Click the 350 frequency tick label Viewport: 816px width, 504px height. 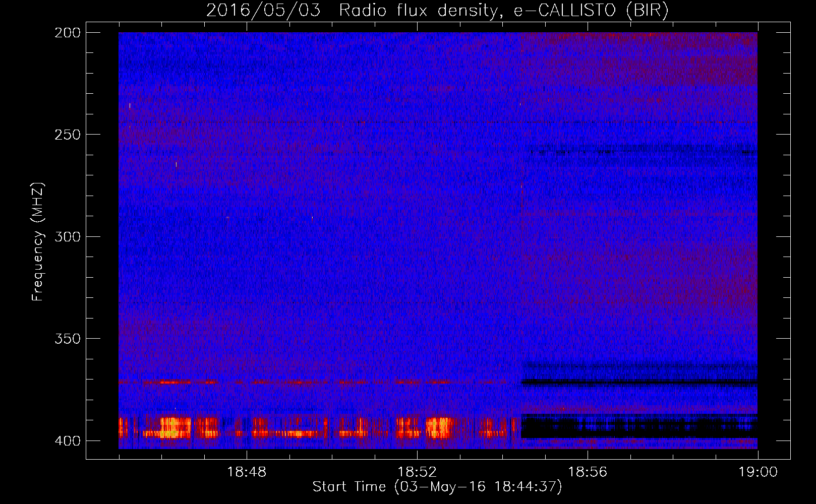67,338
